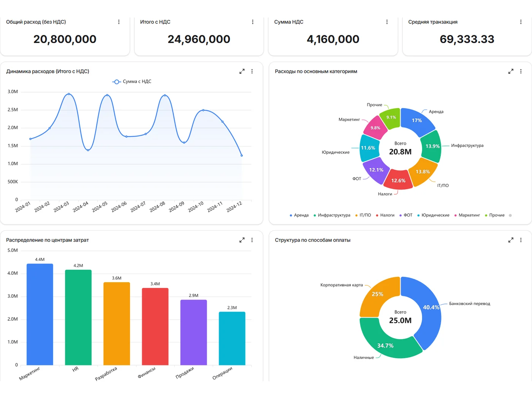Select the Корпоративная карта 25% segment

377,294
